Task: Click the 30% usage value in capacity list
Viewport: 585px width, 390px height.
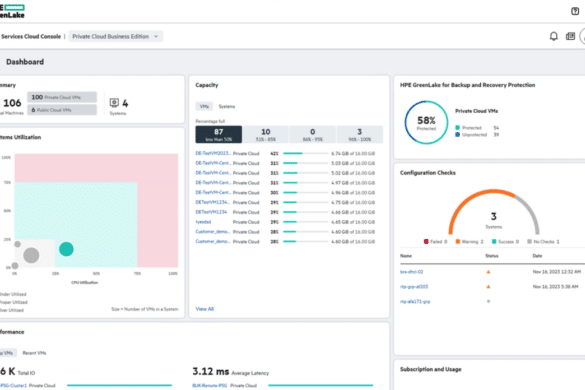Action: 274,193
